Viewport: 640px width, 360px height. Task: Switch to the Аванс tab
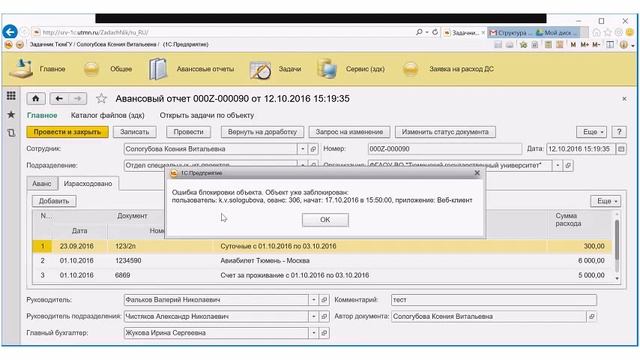42,184
